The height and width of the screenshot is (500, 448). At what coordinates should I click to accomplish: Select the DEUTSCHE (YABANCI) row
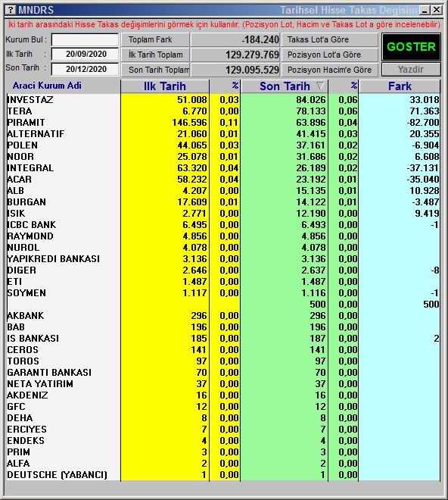(x=223, y=475)
